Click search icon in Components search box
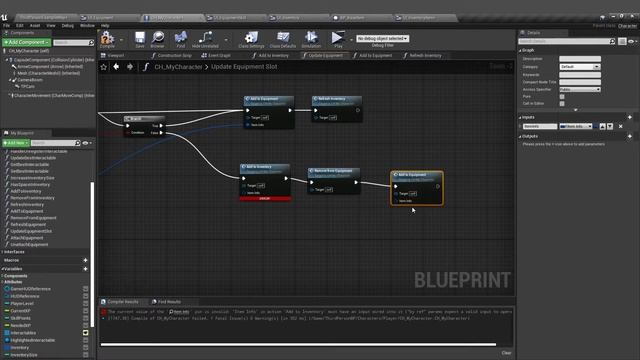 91,42
